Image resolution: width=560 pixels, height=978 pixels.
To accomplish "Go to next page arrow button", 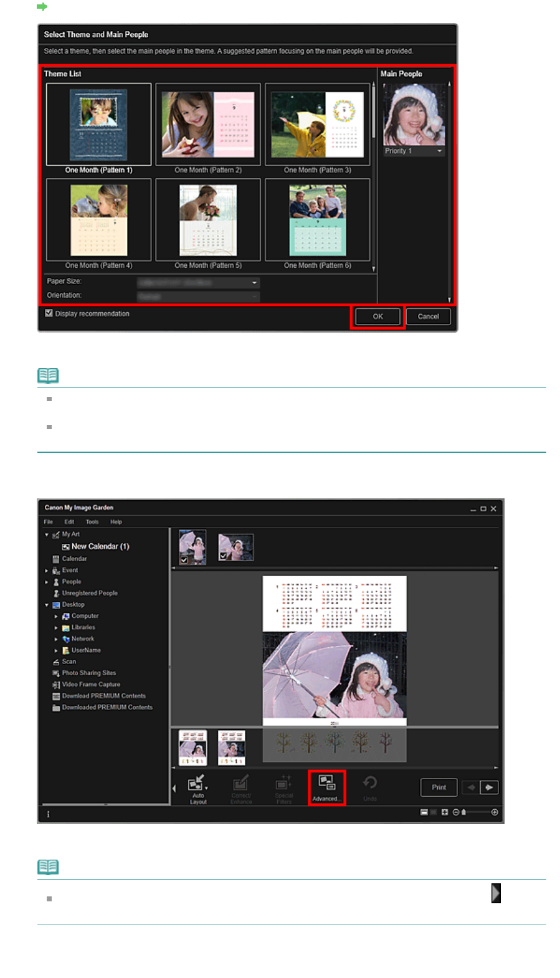I will point(489,787).
